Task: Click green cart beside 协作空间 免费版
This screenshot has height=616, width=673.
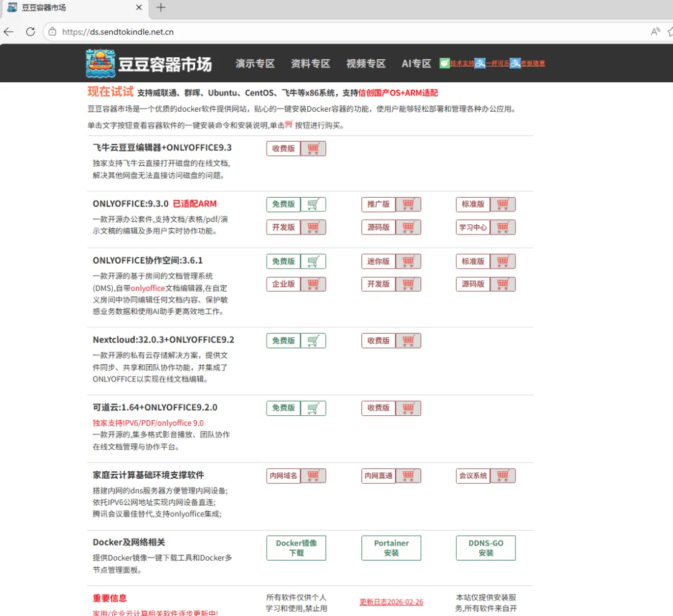Action: coord(313,262)
